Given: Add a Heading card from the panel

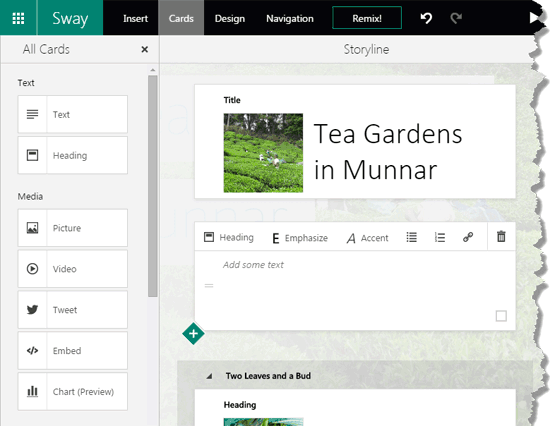Looking at the screenshot, I should 73,155.
